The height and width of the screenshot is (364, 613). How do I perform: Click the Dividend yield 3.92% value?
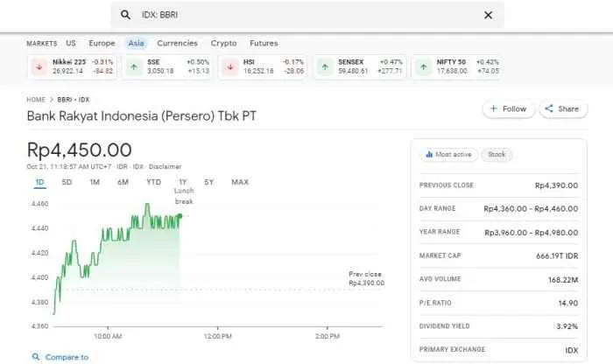[567, 326]
